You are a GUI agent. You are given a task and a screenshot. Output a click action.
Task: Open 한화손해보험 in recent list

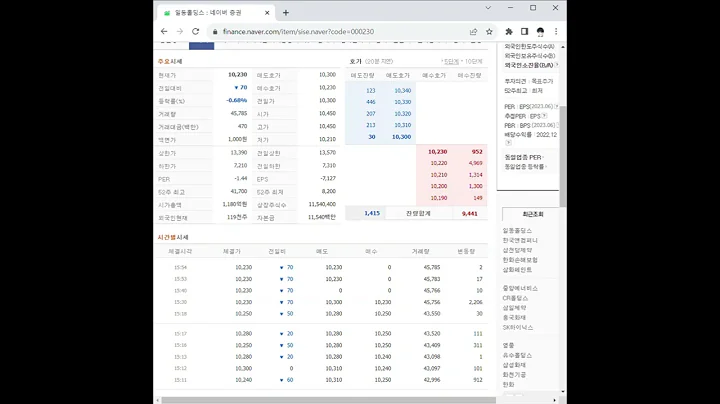coord(520,260)
